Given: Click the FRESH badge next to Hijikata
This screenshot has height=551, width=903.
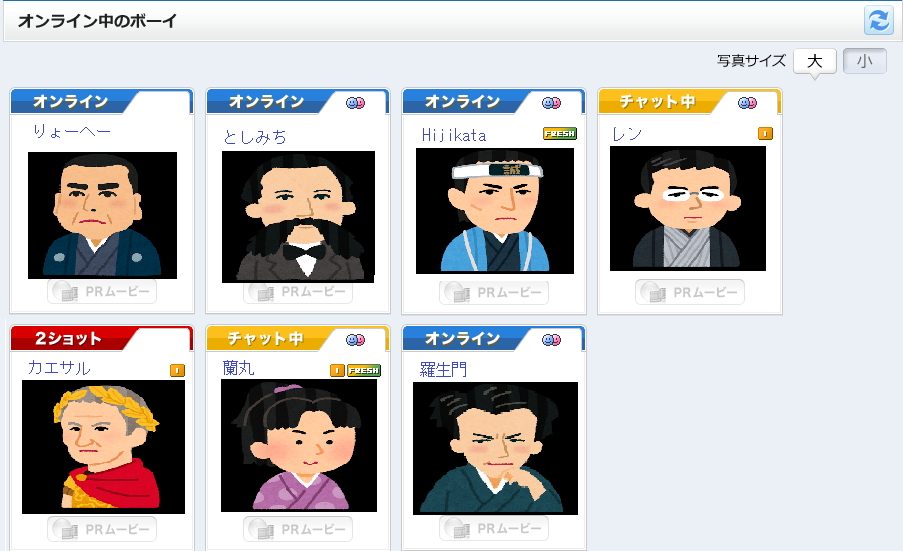Looking at the screenshot, I should [560, 134].
